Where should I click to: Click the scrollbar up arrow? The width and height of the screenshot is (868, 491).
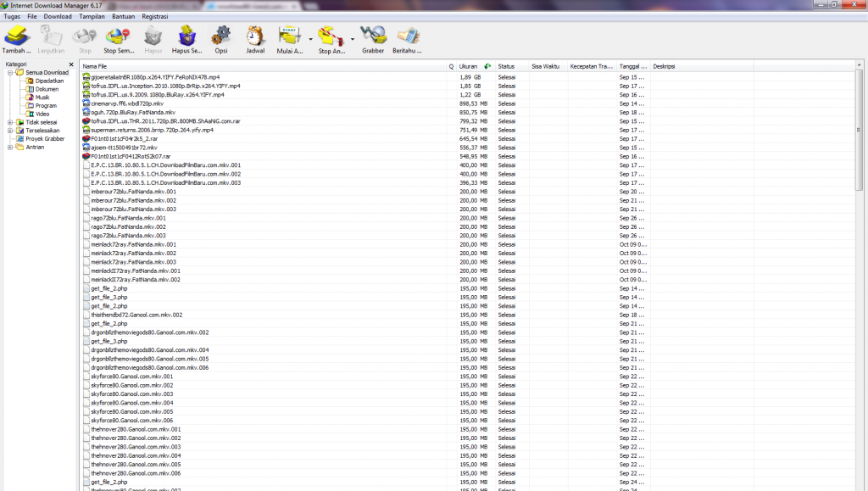tap(859, 65)
